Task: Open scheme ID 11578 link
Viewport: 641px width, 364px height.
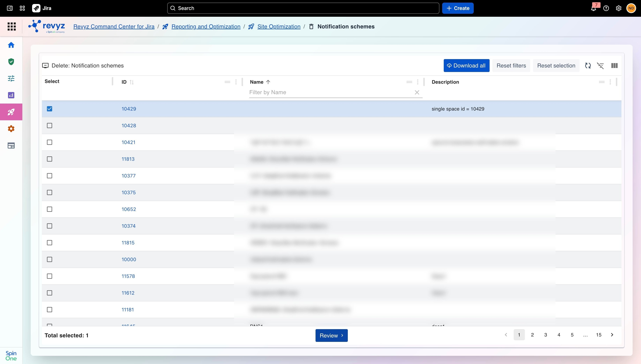Action: [128, 276]
